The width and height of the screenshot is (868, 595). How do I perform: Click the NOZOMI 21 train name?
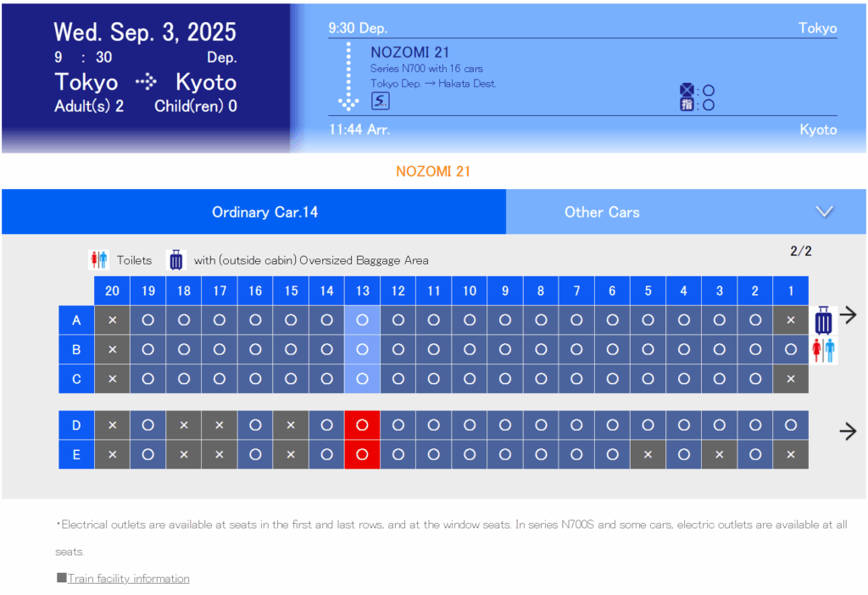409,53
